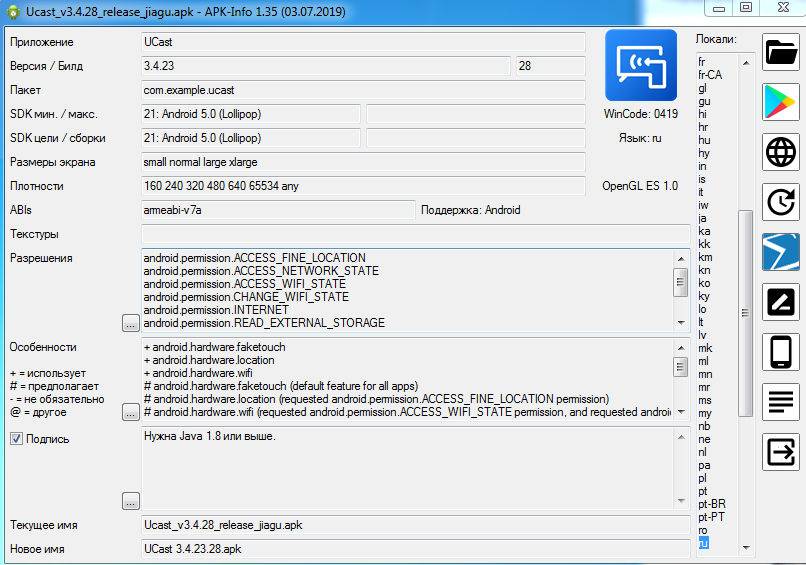Select locale hi in list
Image resolution: width=806 pixels, height=565 pixels.
click(702, 114)
